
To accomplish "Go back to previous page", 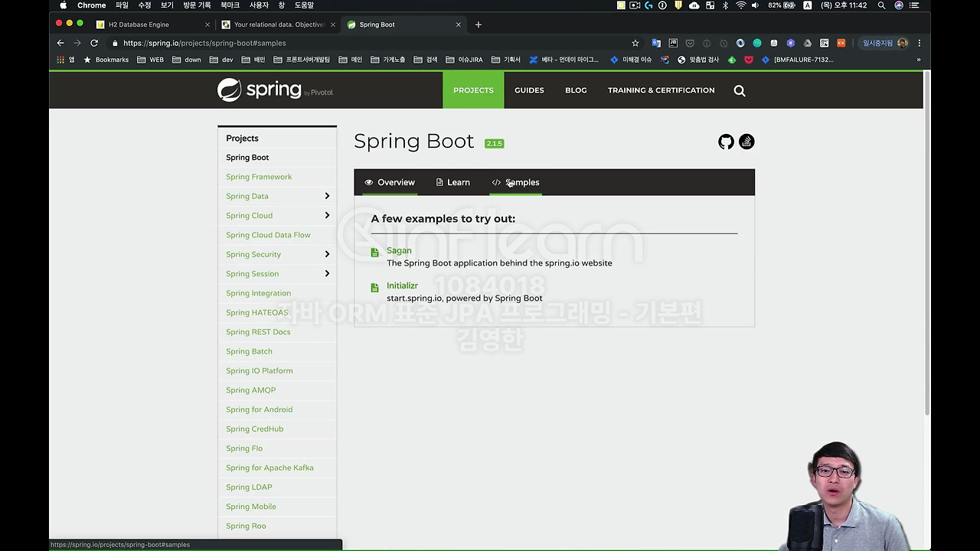I will click(60, 43).
